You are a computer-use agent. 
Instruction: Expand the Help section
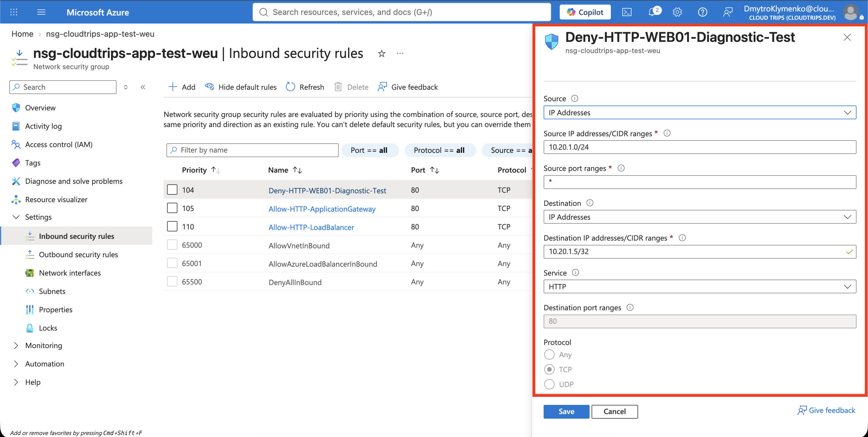coord(16,382)
